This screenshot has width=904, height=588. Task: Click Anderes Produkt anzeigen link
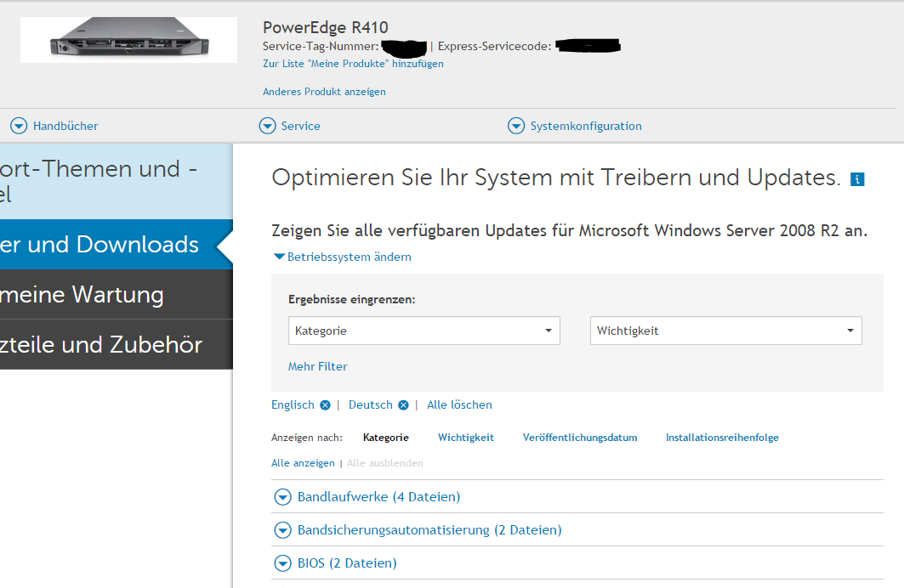[x=325, y=92]
